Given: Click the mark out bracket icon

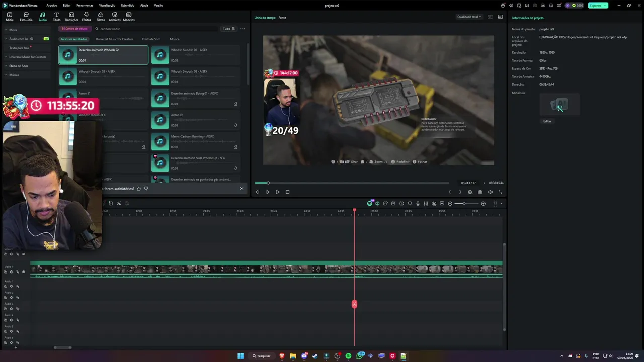Looking at the screenshot, I should (460, 192).
